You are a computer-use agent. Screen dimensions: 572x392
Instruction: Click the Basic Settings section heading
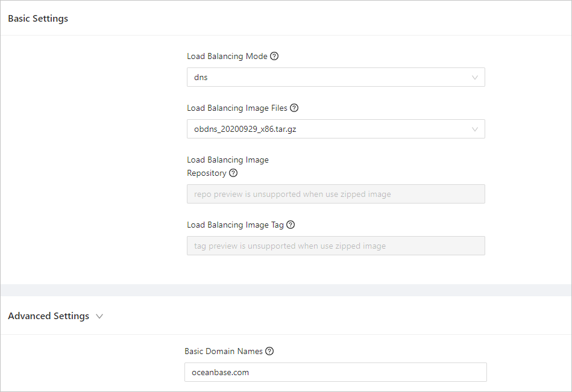(38, 19)
